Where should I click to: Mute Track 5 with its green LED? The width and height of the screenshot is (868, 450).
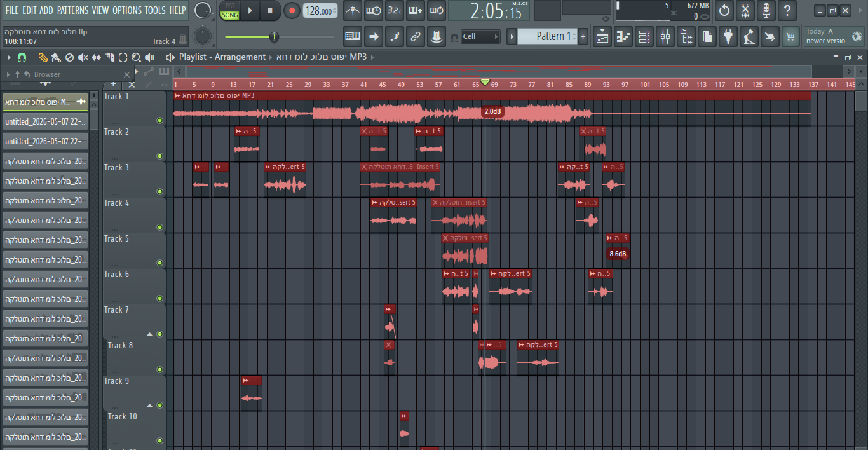click(x=159, y=262)
